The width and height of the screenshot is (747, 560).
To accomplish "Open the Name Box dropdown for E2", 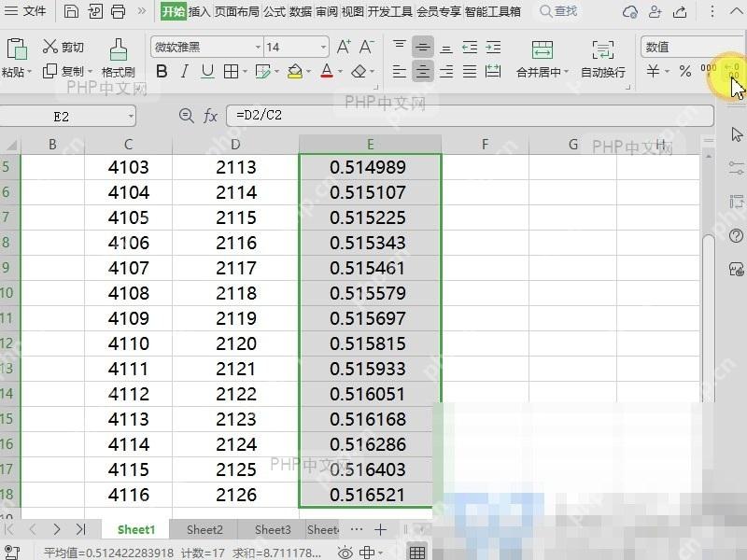I will pos(131,116).
